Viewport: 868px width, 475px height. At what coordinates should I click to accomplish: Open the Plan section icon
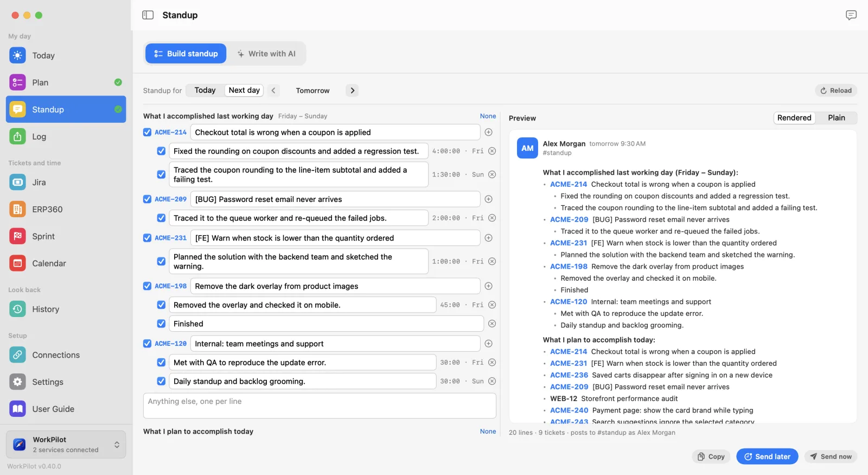coord(17,83)
